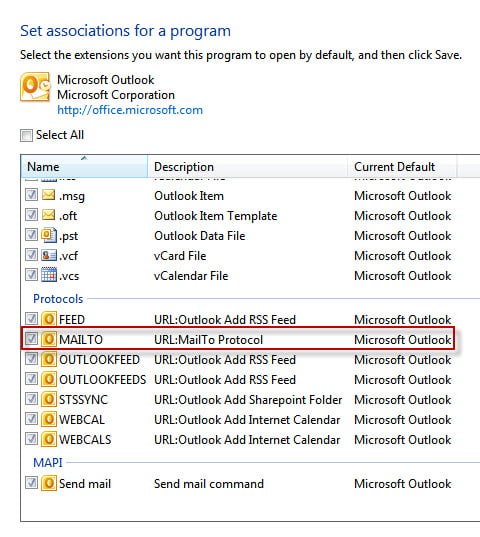Toggle the WEBCAL protocol checkbox

click(x=31, y=419)
